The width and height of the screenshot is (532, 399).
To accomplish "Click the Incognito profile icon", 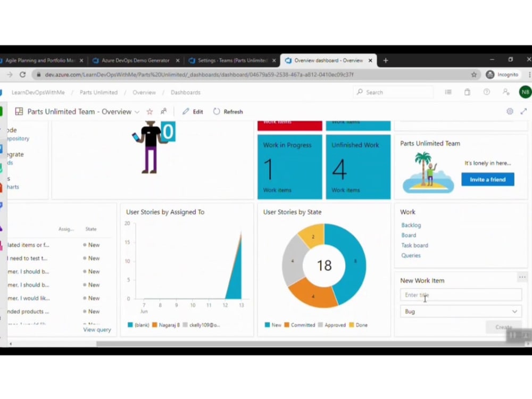I will 489,74.
